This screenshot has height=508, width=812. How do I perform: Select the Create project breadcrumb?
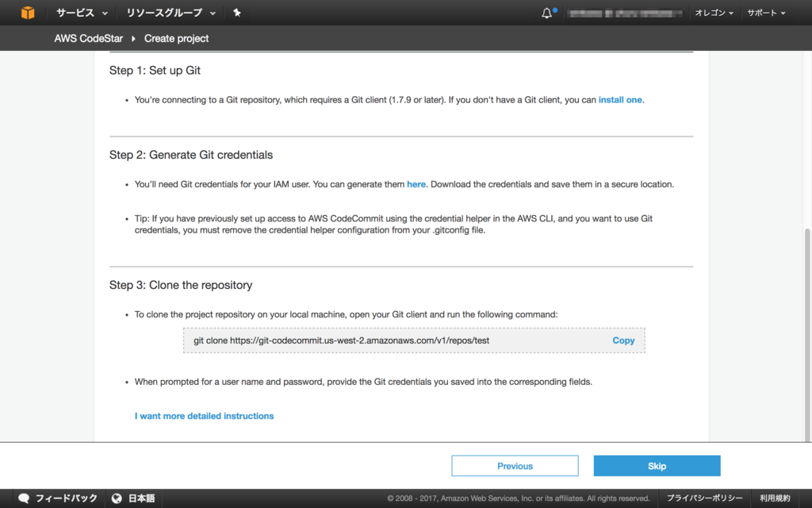[176, 38]
